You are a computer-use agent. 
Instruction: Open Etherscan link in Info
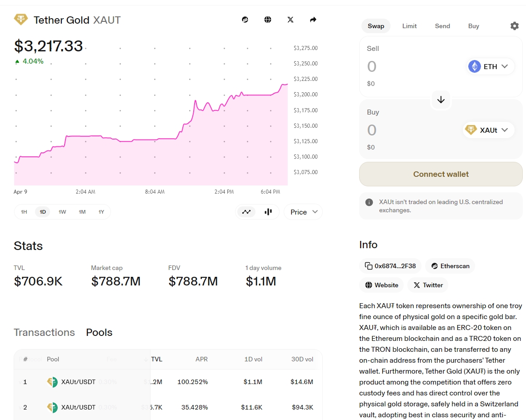coord(450,266)
